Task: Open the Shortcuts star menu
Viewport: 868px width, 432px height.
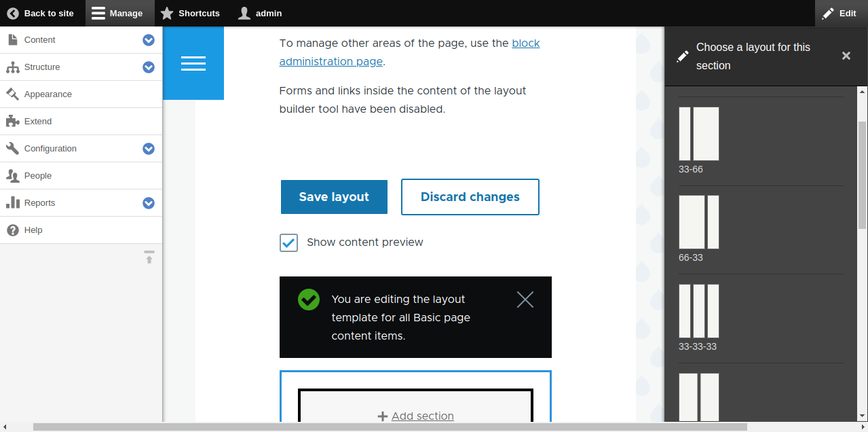Action: tap(190, 13)
